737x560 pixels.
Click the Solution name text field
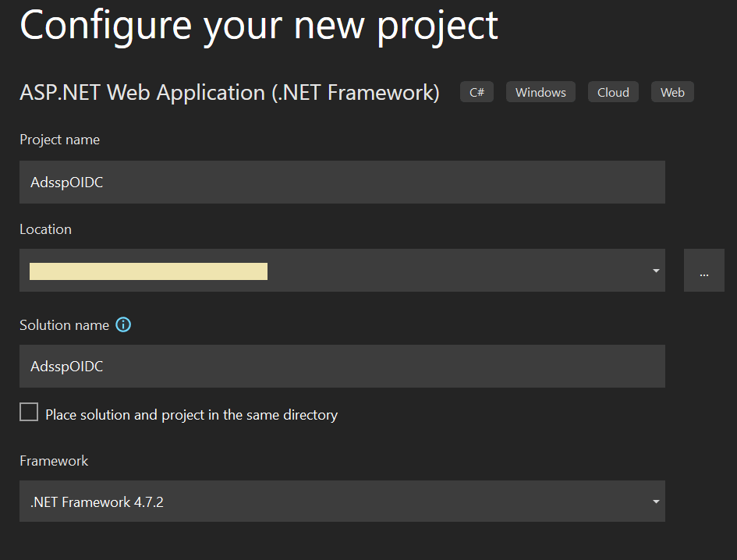point(342,366)
